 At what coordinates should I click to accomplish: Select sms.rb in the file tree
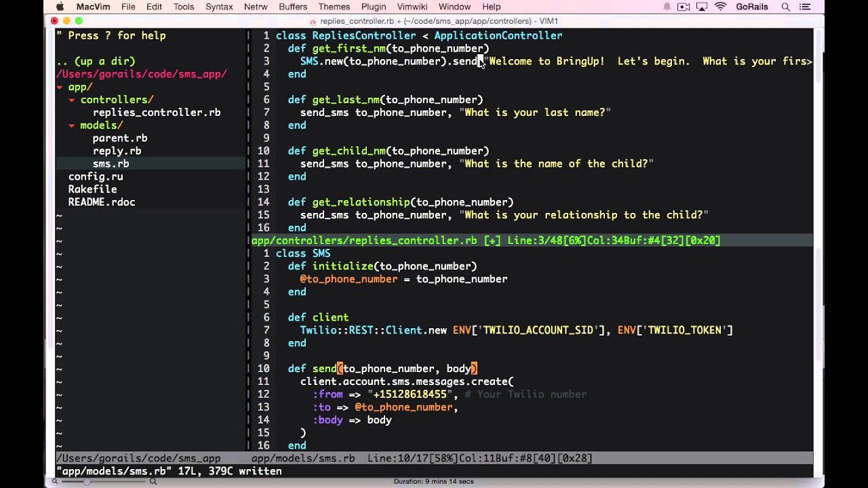pos(111,164)
